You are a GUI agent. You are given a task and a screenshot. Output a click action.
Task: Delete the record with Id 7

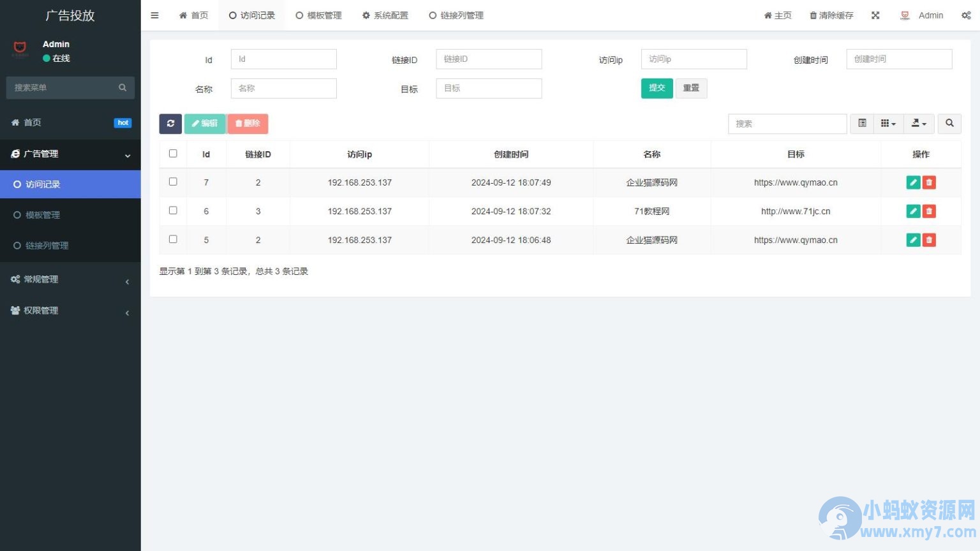929,182
